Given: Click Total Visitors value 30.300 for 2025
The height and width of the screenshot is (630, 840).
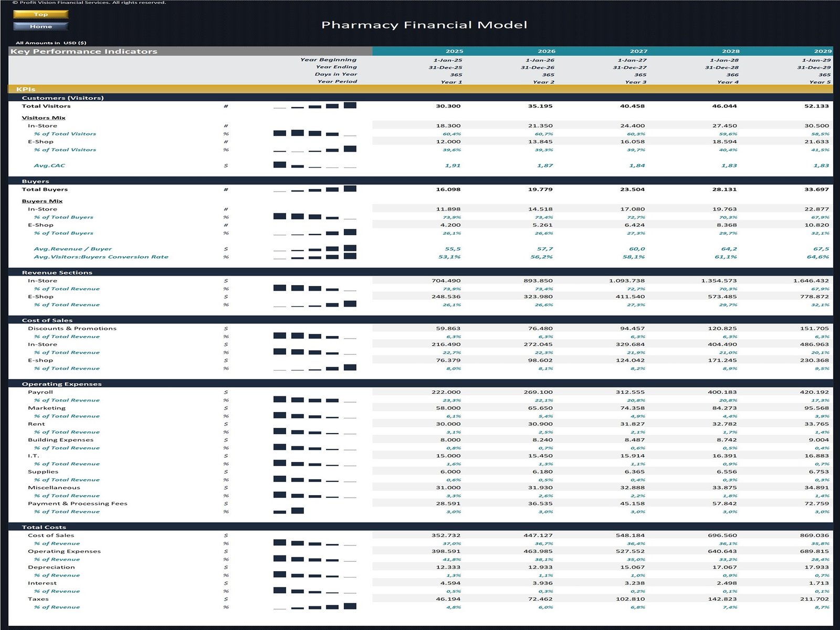Looking at the screenshot, I should coord(448,106).
